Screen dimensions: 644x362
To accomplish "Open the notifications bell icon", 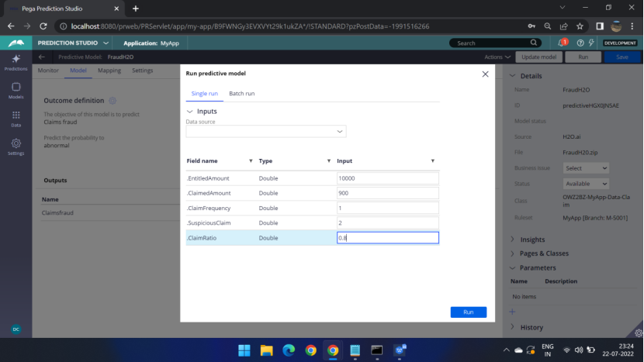I will [x=562, y=43].
